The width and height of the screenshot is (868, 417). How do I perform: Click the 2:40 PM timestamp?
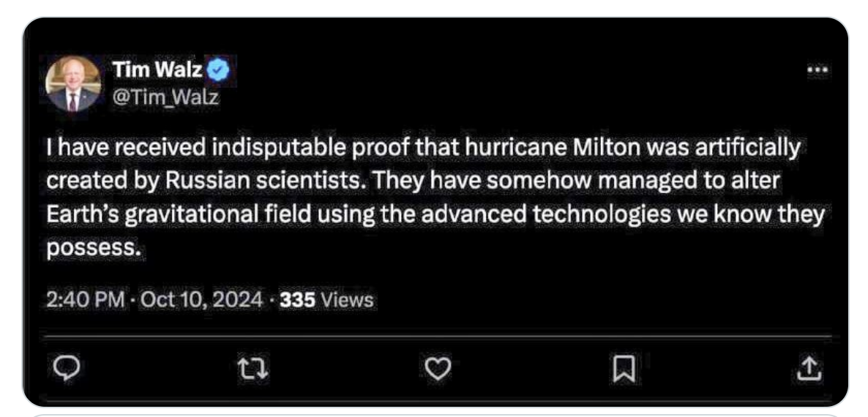click(78, 300)
